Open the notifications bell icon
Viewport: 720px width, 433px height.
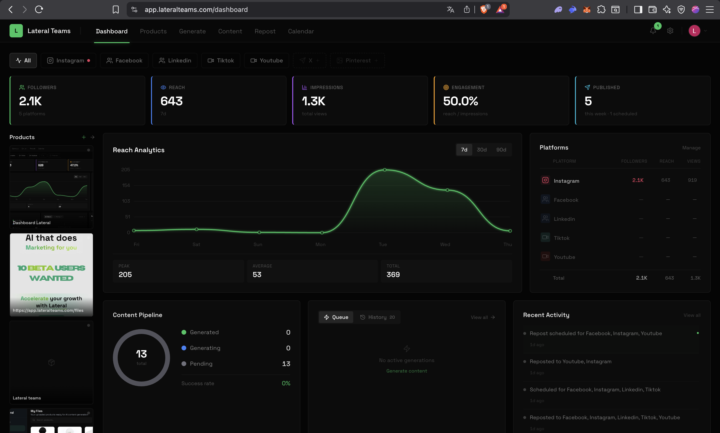point(654,31)
